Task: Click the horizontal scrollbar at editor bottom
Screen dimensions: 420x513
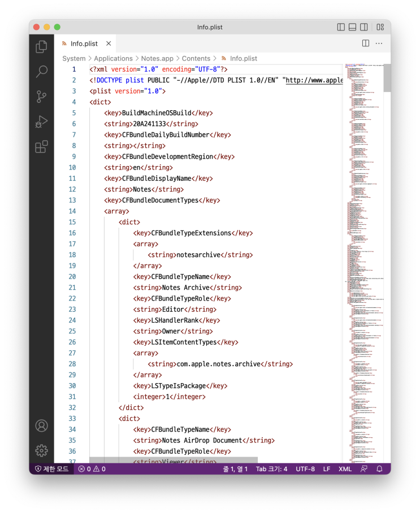Action: coord(174,460)
